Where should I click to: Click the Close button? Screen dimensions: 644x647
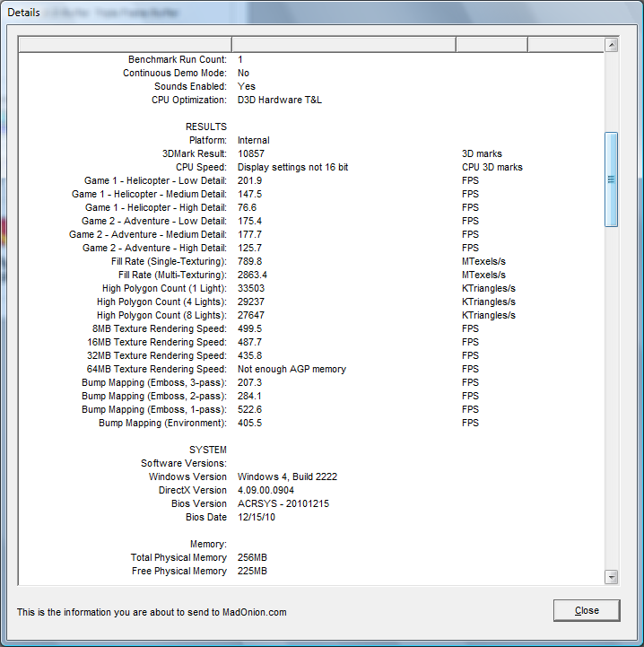pyautogui.click(x=587, y=610)
